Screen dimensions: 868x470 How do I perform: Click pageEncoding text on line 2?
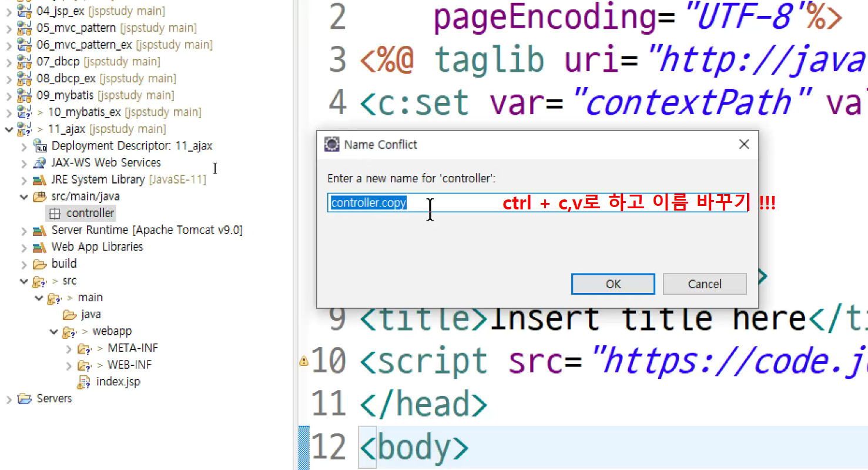point(545,18)
